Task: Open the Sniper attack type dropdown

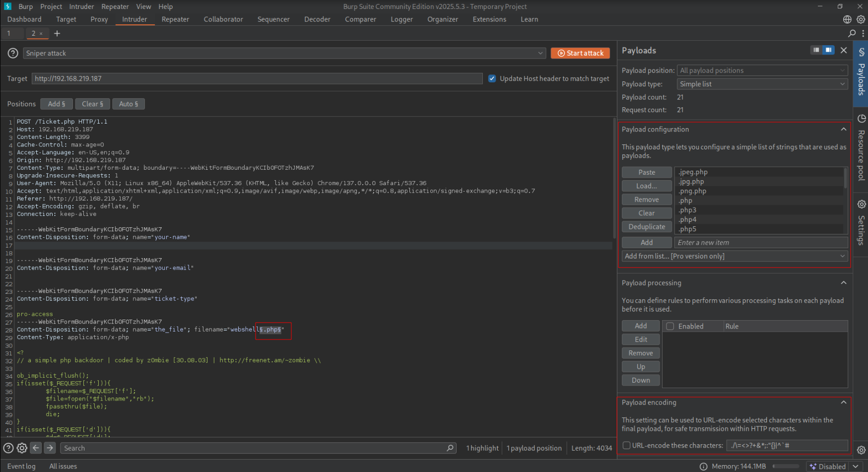Action: pyautogui.click(x=284, y=53)
